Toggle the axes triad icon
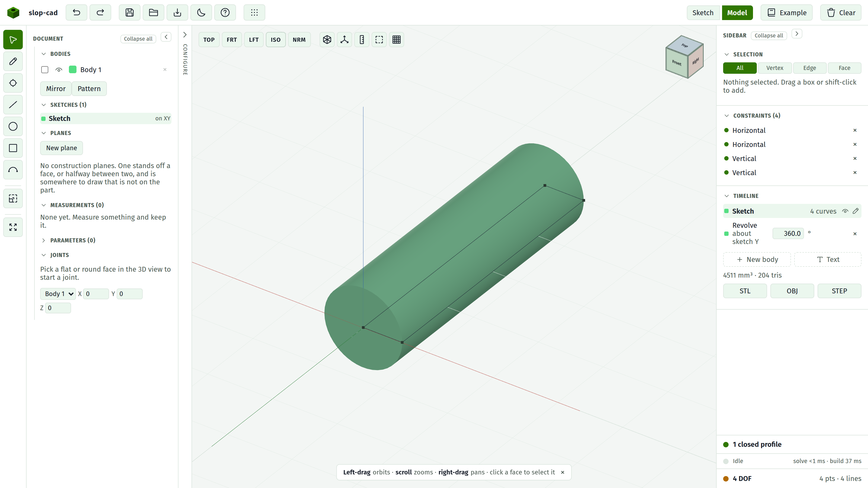This screenshot has width=868, height=488. click(x=344, y=40)
